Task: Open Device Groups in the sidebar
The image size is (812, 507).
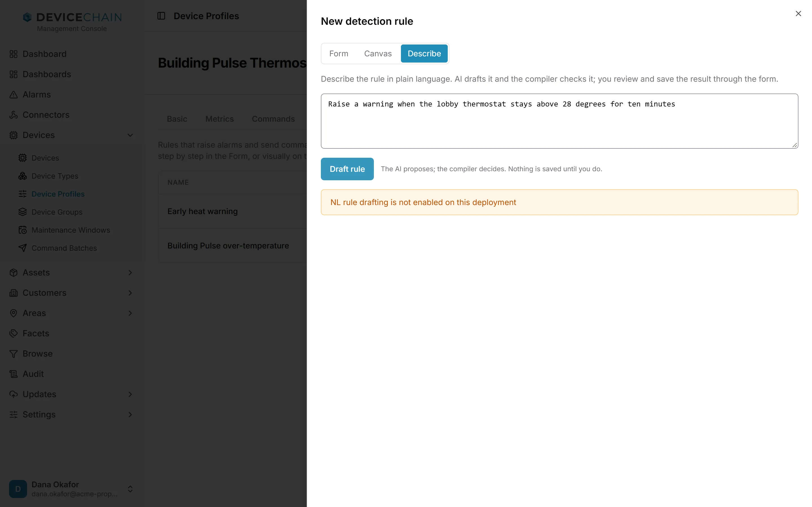Action: point(57,212)
